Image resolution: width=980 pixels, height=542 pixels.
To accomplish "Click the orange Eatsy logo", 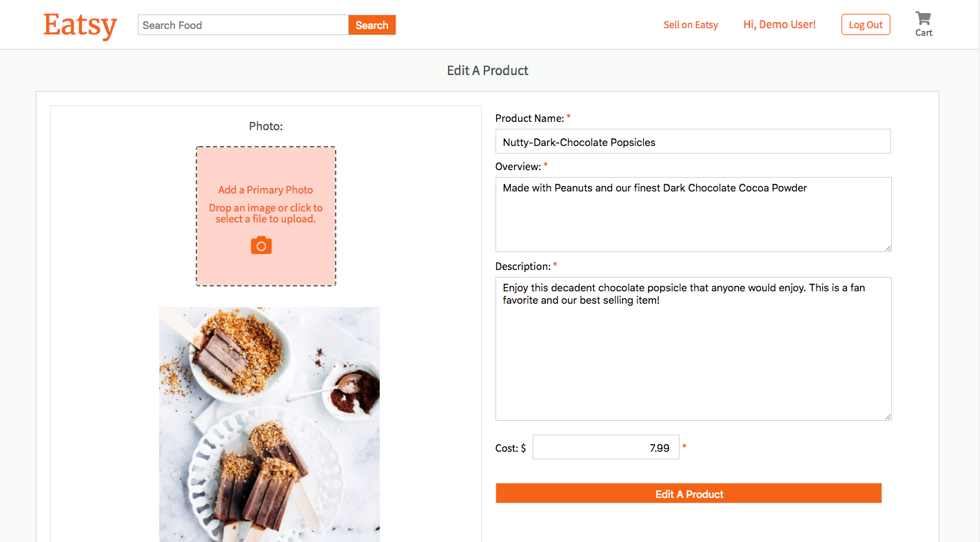I will 80,25.
